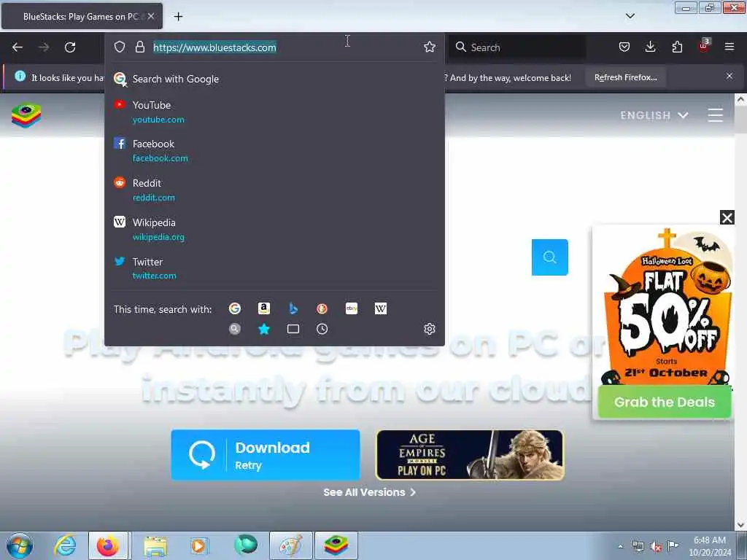Search bookmarks using the star icon
This screenshot has width=747, height=560.
pyautogui.click(x=264, y=329)
